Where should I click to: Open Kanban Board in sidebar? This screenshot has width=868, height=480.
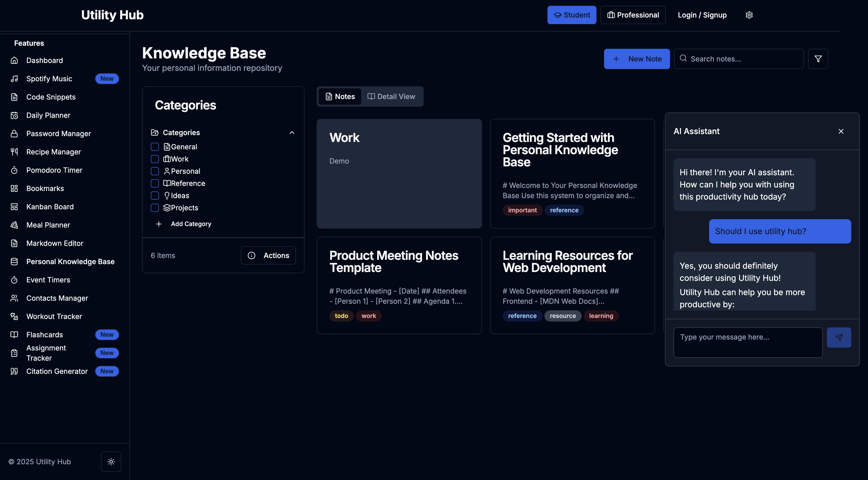50,207
